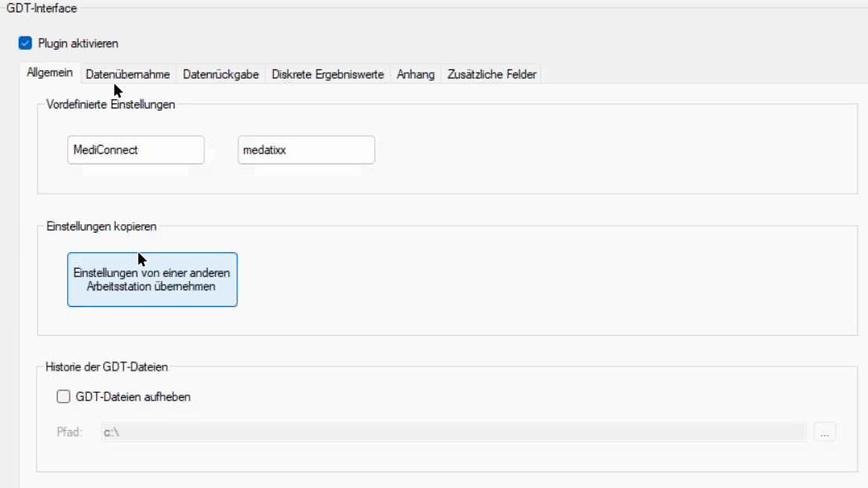Select the Datenrückgabe tab
The width and height of the screenshot is (868, 488).
221,74
